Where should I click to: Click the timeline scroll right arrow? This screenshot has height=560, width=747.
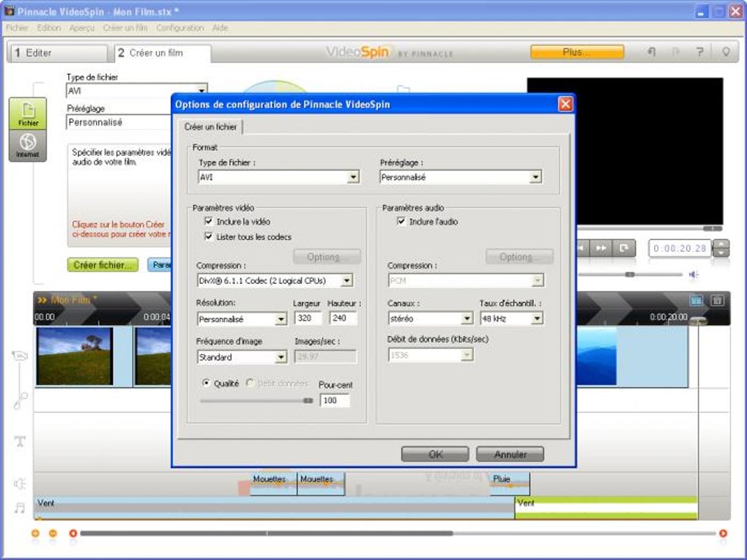(723, 534)
